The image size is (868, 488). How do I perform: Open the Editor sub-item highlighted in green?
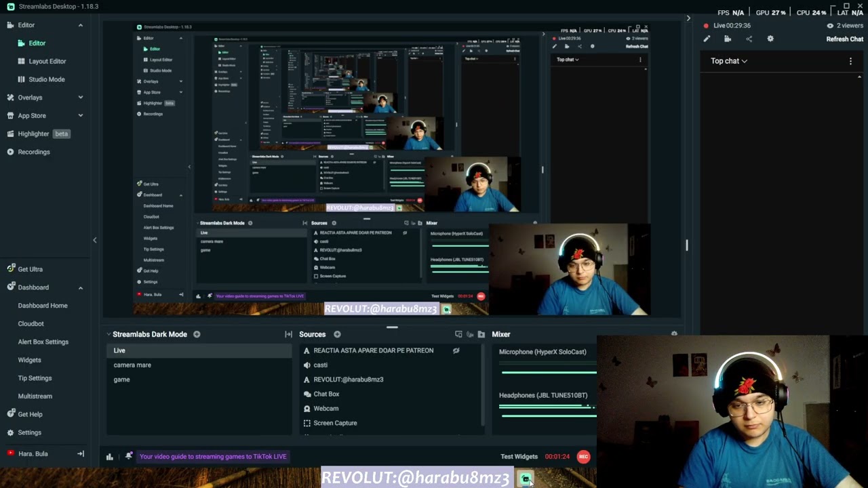(x=37, y=43)
